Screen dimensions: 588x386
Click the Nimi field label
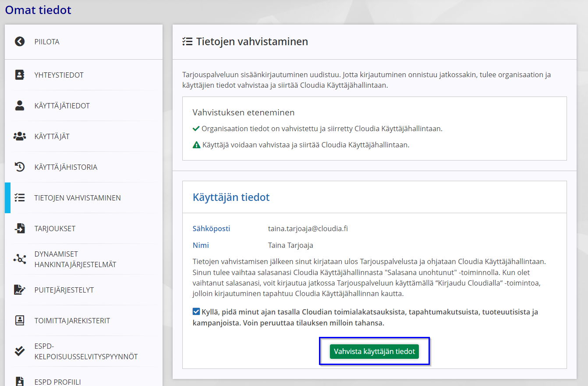click(201, 245)
